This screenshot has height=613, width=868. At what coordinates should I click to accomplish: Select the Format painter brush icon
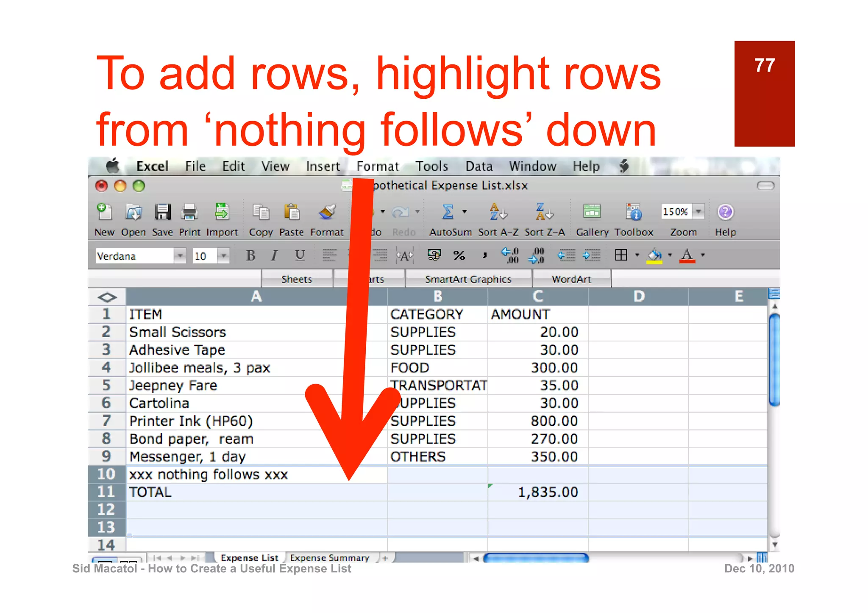(x=327, y=211)
